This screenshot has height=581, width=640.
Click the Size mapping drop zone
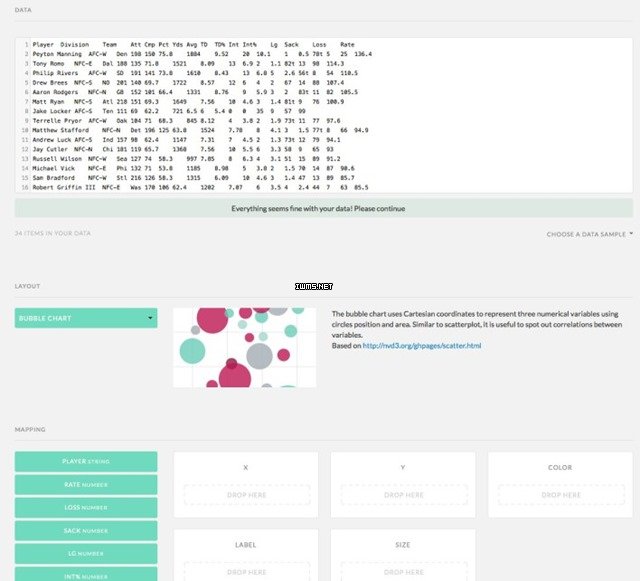tap(403, 571)
